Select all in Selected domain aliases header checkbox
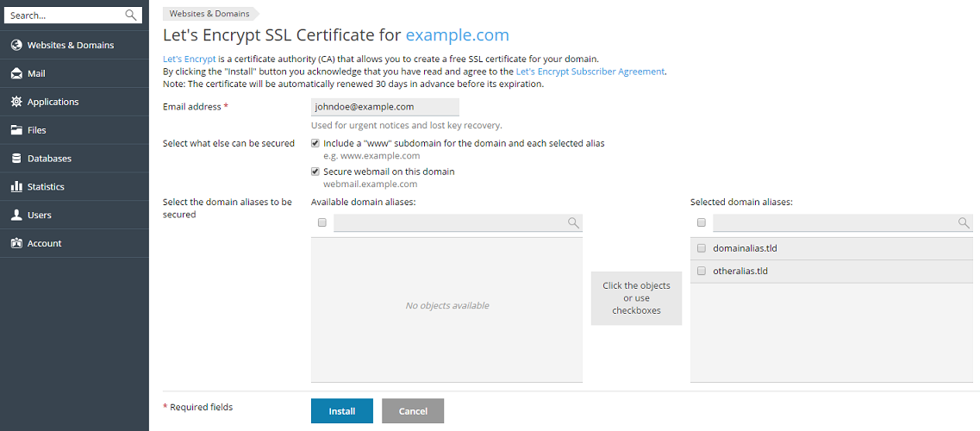The width and height of the screenshot is (980, 431). [702, 222]
